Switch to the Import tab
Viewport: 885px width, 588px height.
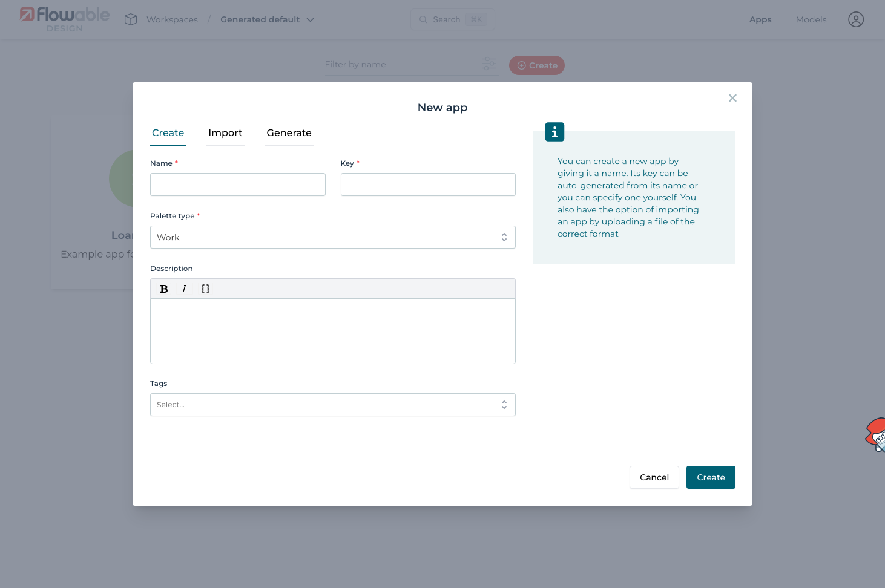225,133
